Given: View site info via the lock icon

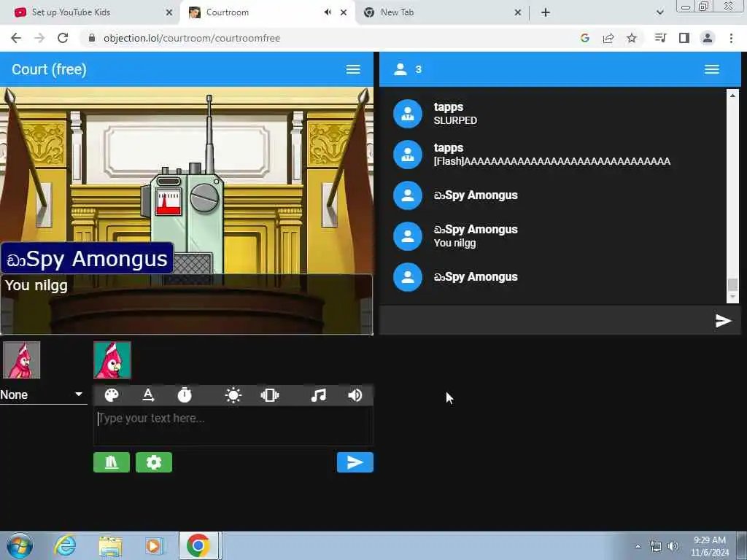Looking at the screenshot, I should click(92, 38).
